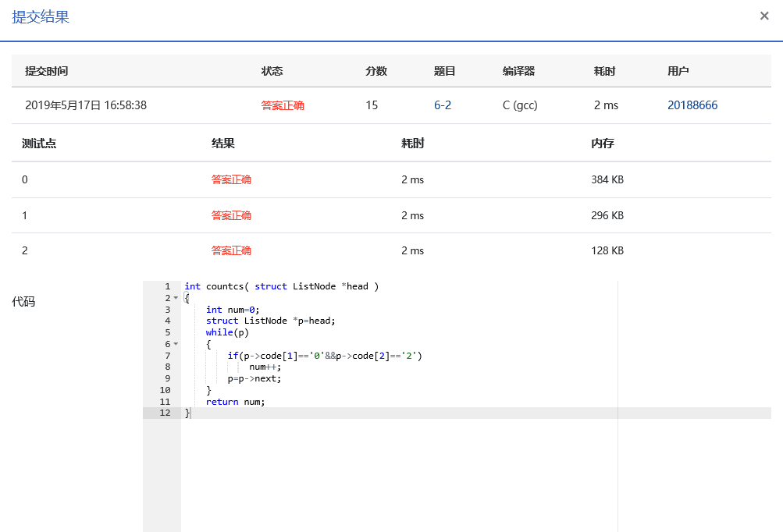Close the submission result dialog

764,16
